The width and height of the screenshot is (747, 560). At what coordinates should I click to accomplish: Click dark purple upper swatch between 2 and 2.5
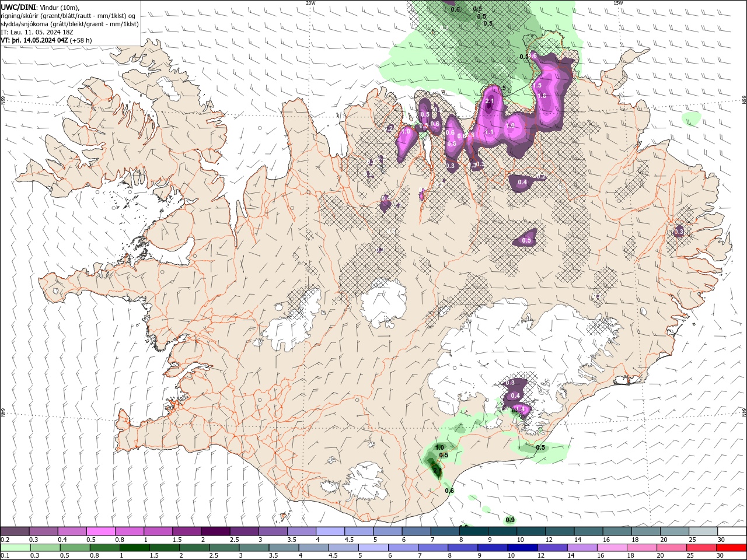pyautogui.click(x=215, y=531)
